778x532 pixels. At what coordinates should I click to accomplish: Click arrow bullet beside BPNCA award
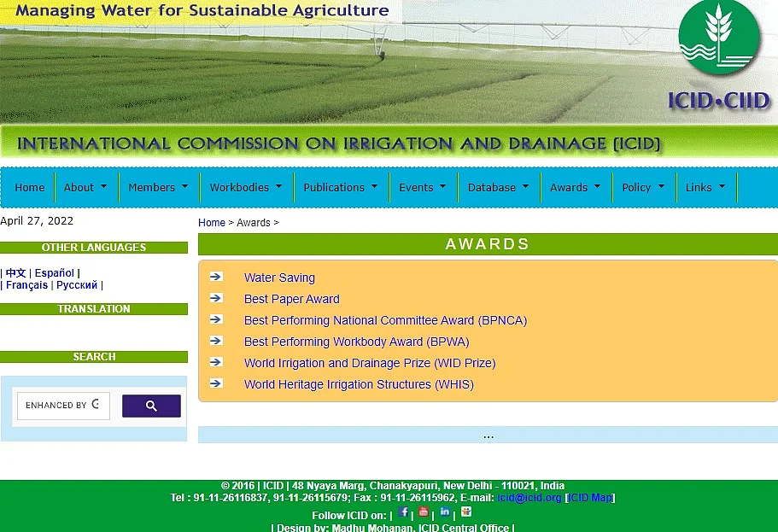pos(216,319)
